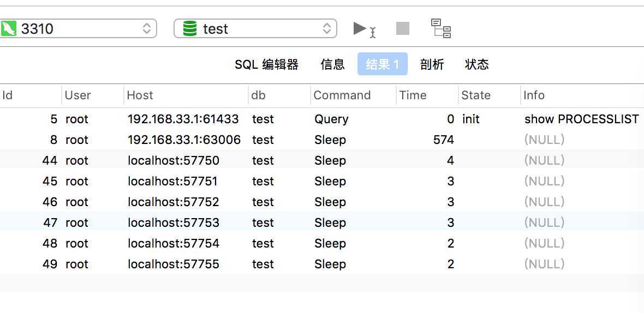Click the gray stop query button

[403, 29]
